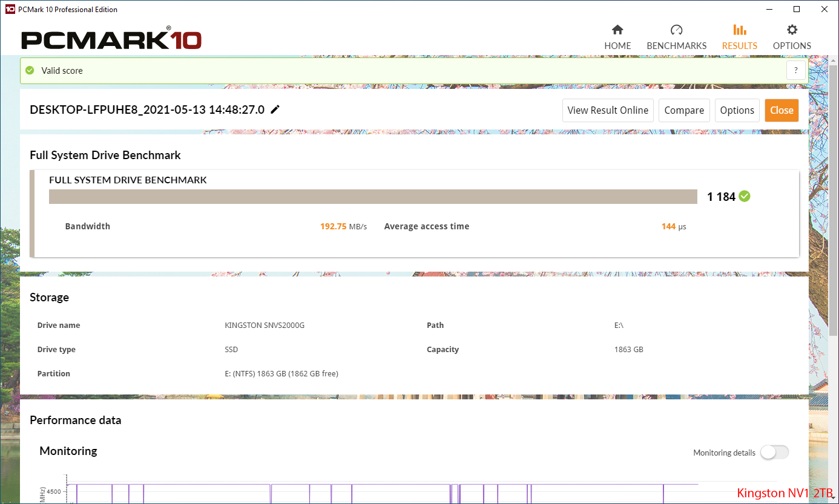Click the View Result Online button

[608, 110]
